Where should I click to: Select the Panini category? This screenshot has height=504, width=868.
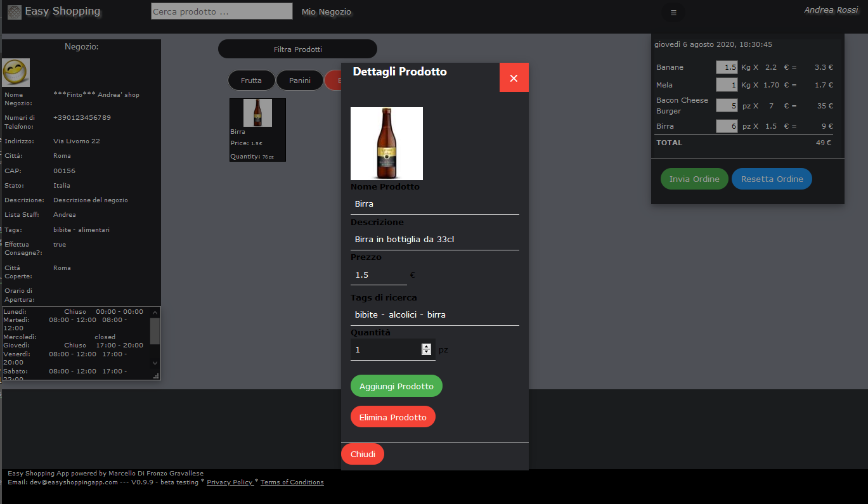point(300,81)
